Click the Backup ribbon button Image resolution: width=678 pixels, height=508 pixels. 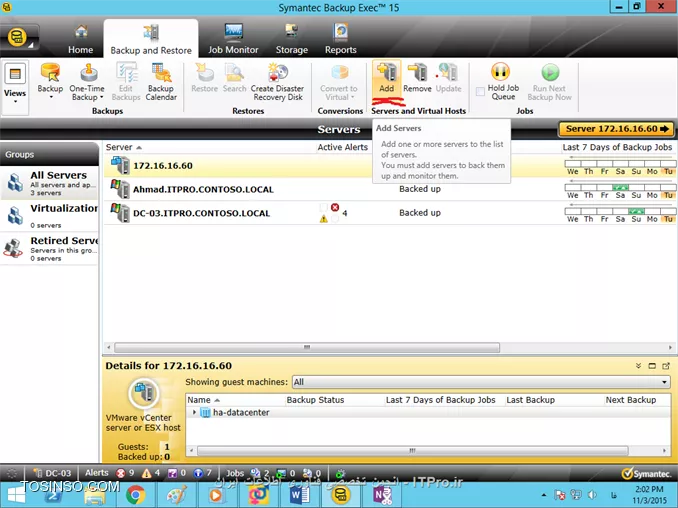click(x=50, y=81)
